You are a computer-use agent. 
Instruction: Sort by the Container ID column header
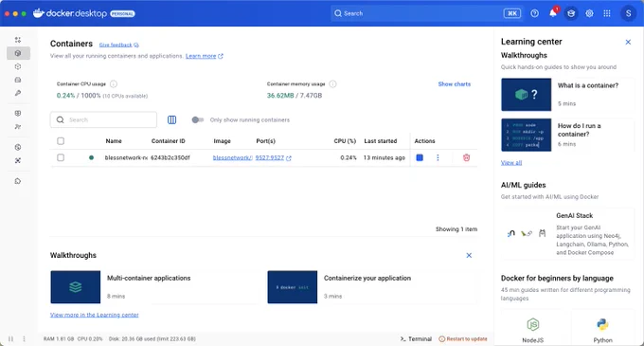(169, 141)
